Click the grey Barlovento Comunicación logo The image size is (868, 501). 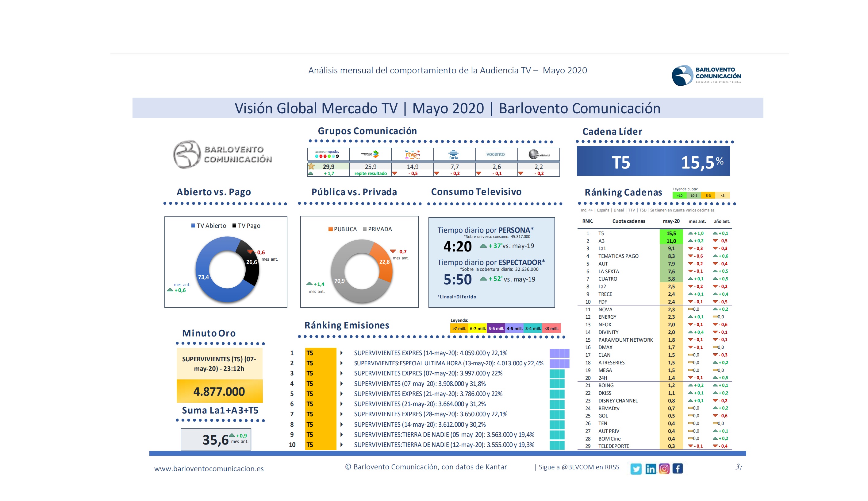(x=222, y=154)
